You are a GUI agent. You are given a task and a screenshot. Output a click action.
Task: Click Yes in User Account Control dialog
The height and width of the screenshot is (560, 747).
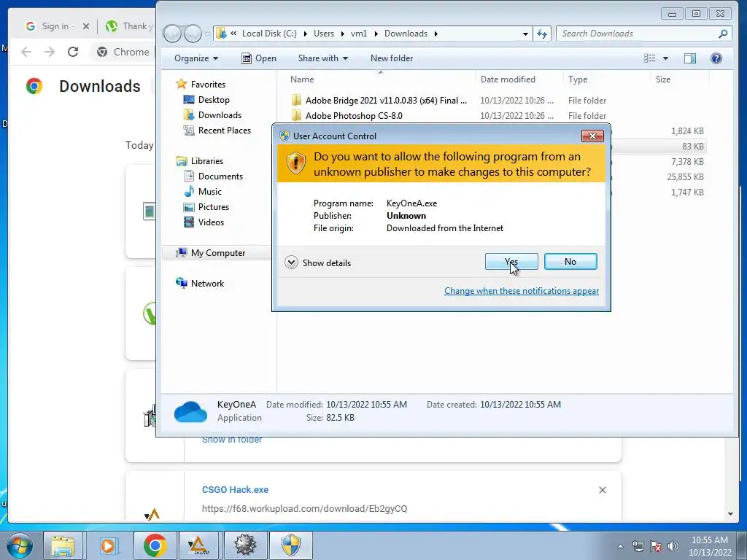click(x=511, y=262)
